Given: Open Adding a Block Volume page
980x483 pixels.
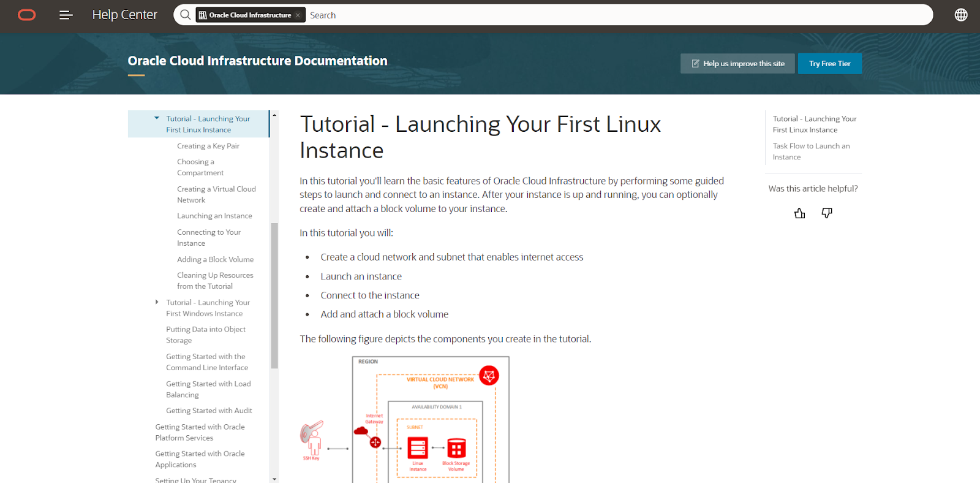Looking at the screenshot, I should coord(215,259).
